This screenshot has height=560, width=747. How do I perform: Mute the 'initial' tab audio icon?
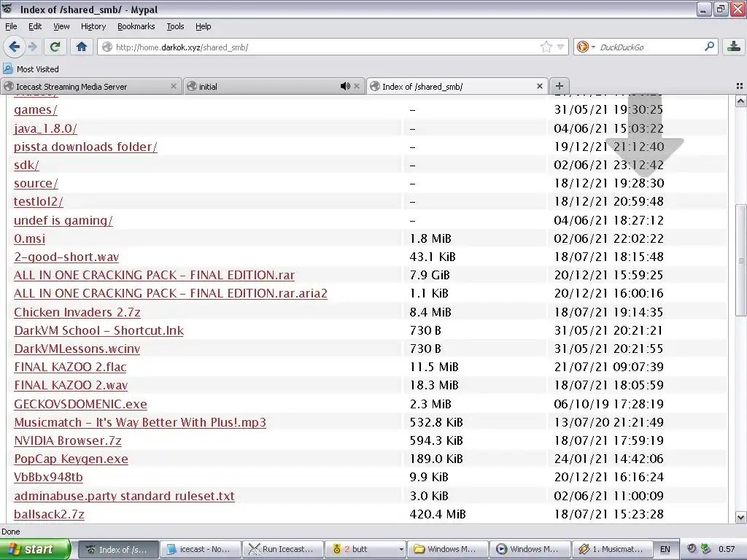pyautogui.click(x=345, y=86)
